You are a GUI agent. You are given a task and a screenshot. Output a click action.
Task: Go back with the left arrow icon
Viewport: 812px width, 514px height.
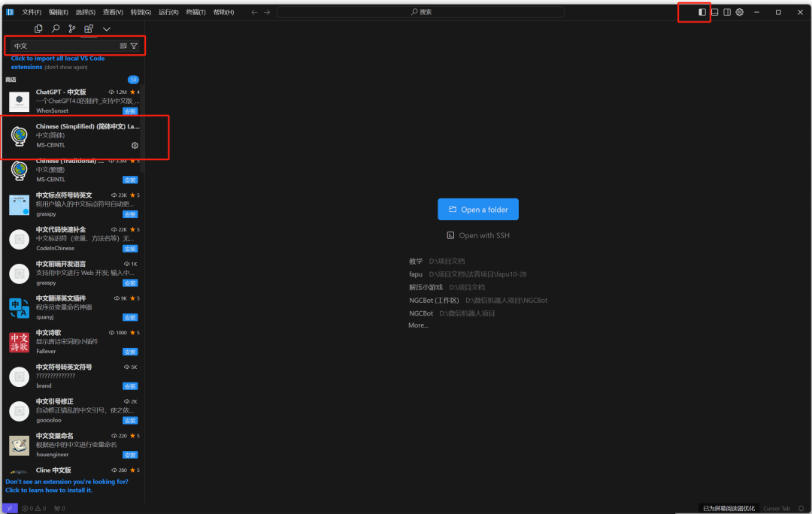coord(254,12)
